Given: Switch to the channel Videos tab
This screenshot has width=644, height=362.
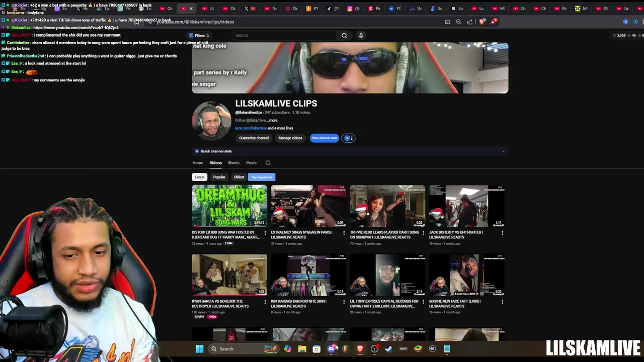Looking at the screenshot, I should [216, 163].
